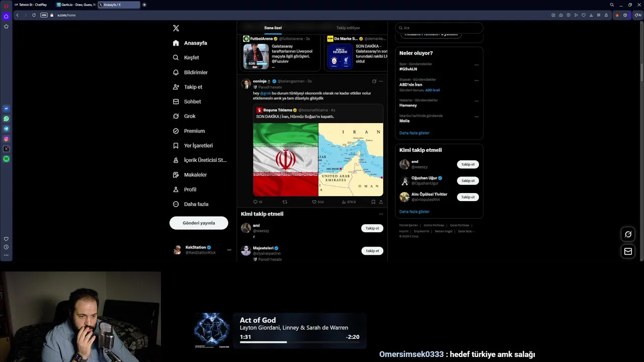This screenshot has width=644, height=362.
Task: Click the Yer İşaretleri bookmark icon
Action: click(x=176, y=145)
